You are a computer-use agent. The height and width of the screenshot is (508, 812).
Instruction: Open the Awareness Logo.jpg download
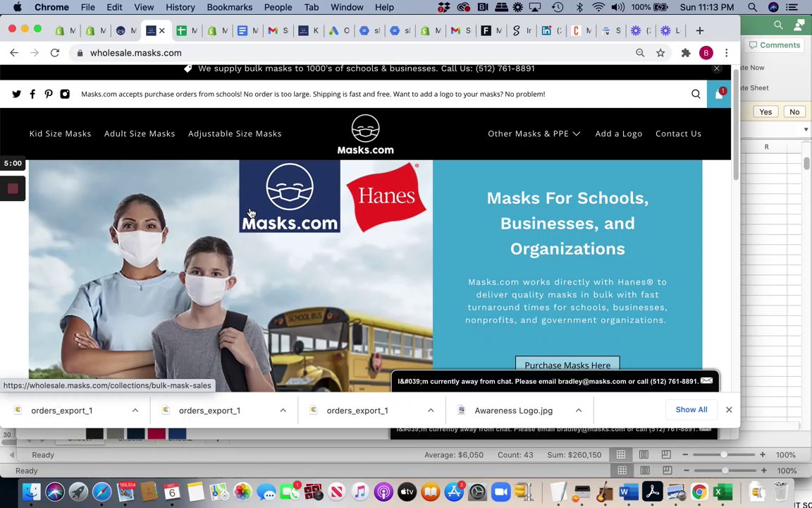514,410
